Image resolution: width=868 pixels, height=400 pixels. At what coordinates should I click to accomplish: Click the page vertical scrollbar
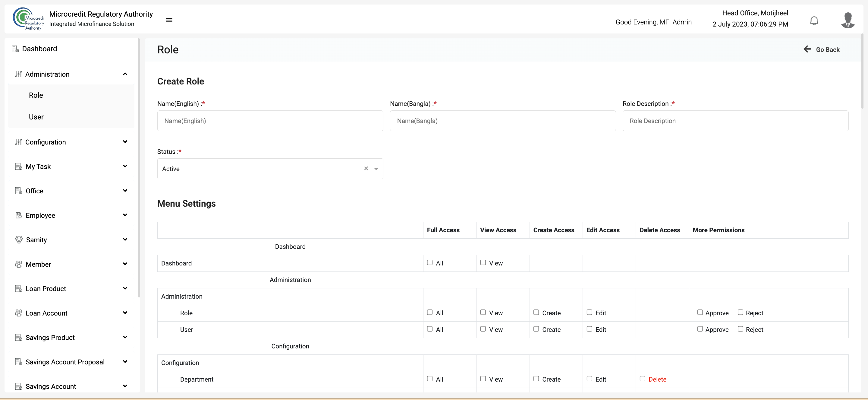[x=862, y=71]
